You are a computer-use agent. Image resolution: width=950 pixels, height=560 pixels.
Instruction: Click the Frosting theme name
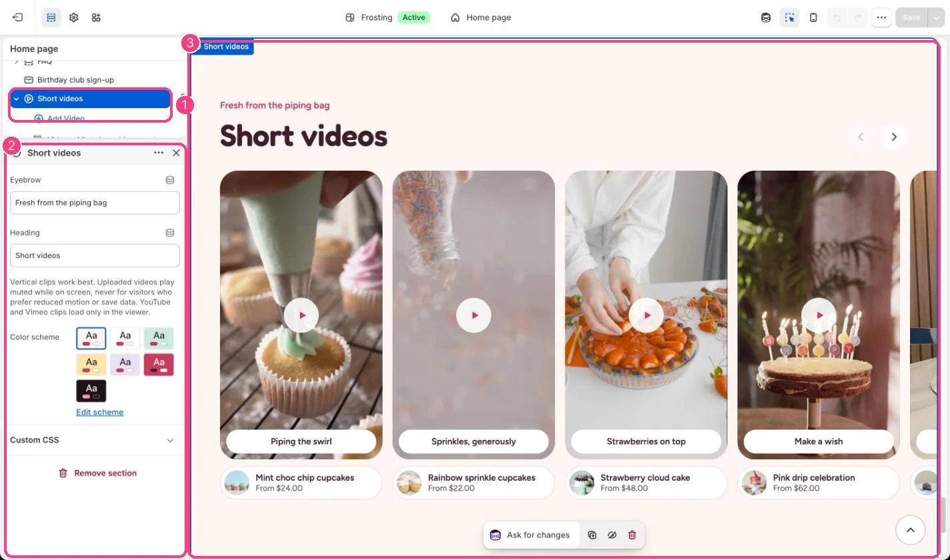(377, 17)
